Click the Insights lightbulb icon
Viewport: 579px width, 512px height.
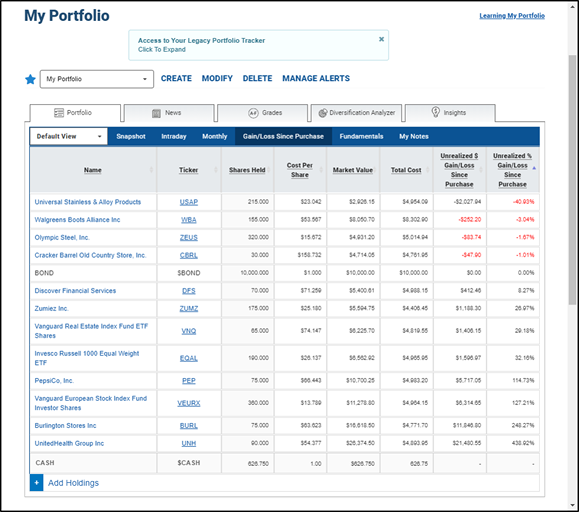click(x=436, y=112)
